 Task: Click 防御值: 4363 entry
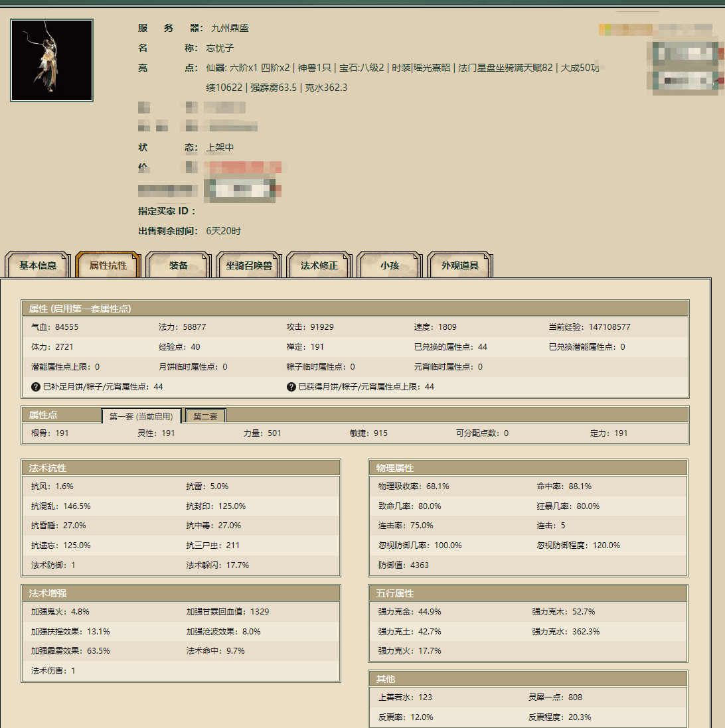[x=403, y=565]
